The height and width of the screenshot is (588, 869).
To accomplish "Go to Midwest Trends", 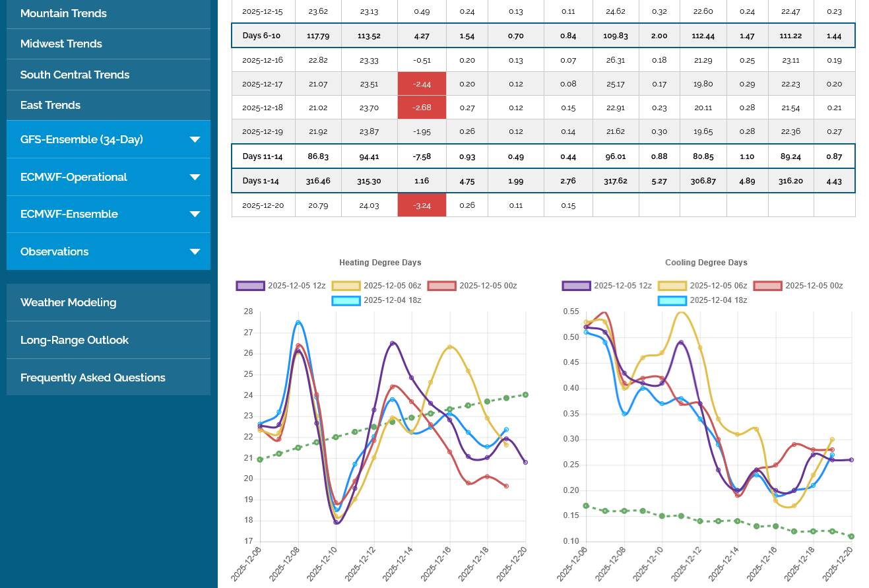I will (61, 44).
